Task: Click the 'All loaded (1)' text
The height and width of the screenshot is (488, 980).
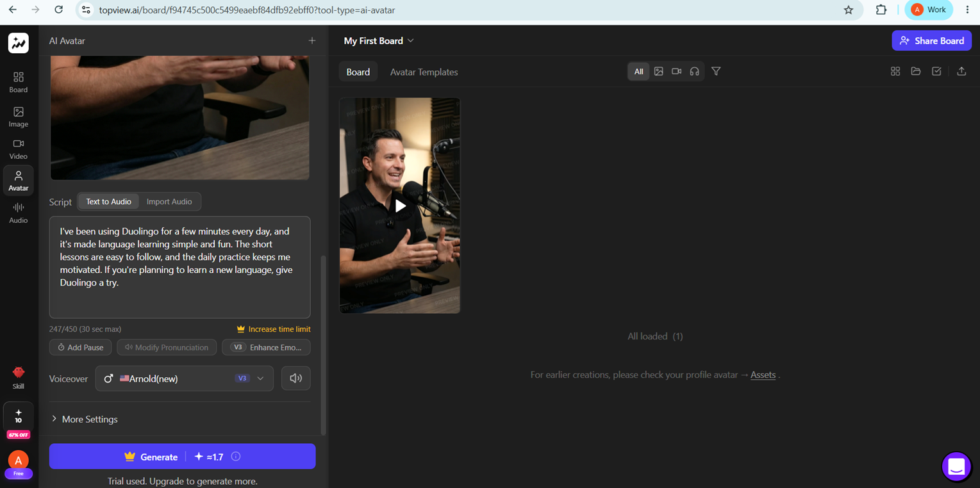Action: tap(655, 336)
